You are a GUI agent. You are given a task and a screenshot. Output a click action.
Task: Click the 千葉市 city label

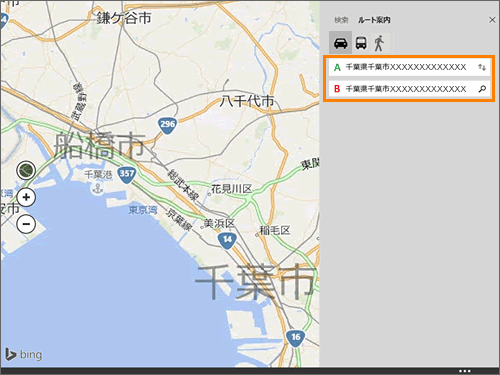tap(255, 281)
